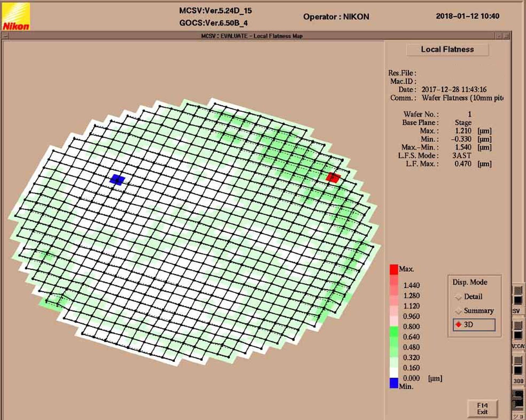526x420 pixels.
Task: Select the 3D display mode
Action: click(474, 325)
